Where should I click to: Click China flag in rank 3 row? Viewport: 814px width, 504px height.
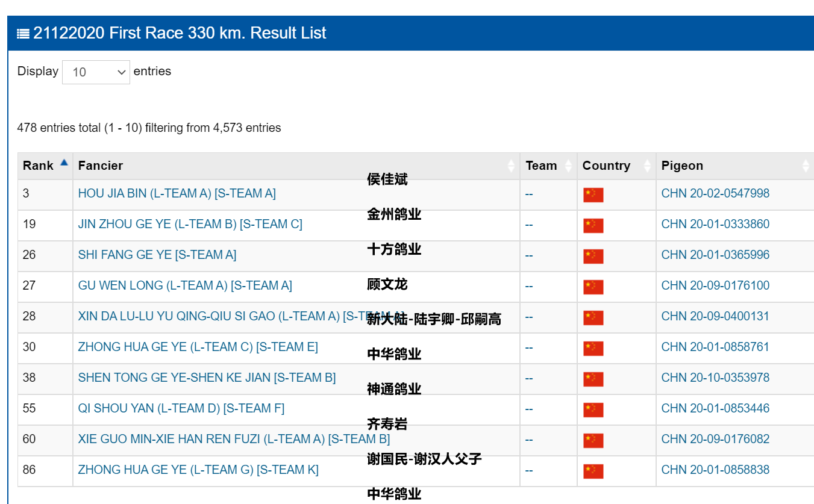point(593,195)
